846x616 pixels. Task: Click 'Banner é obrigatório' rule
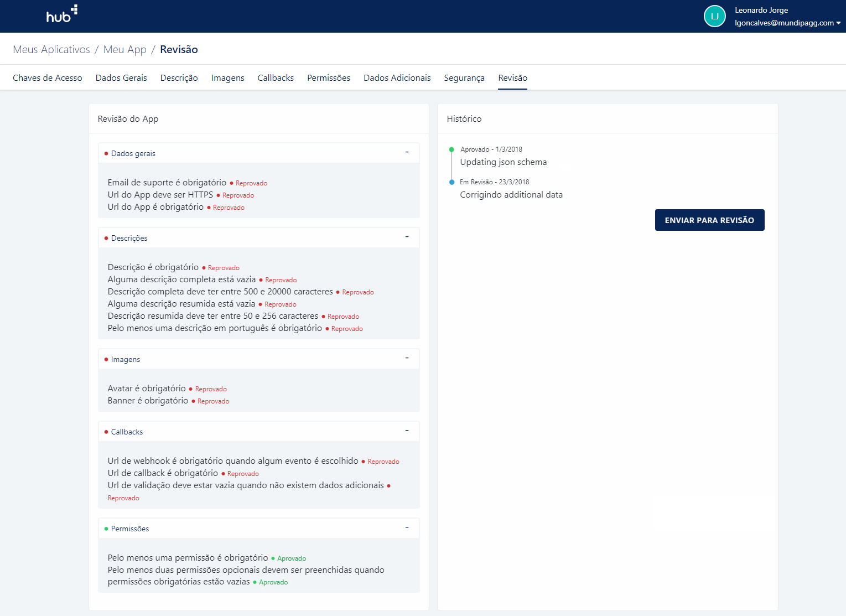click(x=148, y=401)
